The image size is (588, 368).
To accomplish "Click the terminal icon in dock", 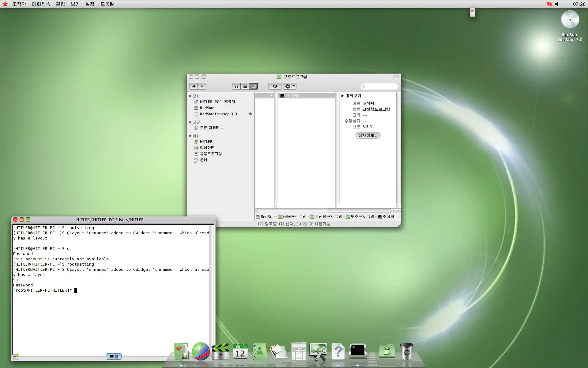I will (x=358, y=351).
